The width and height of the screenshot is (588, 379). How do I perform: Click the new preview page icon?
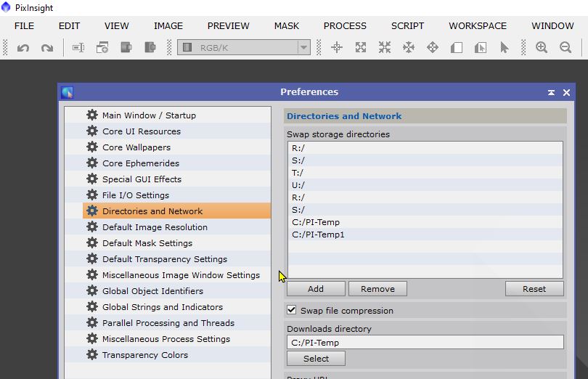pos(457,48)
